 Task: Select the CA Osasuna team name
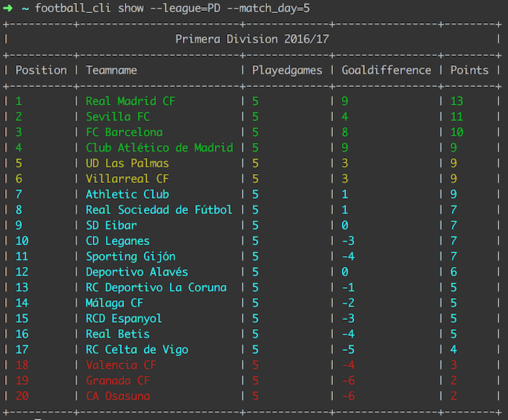pos(118,396)
